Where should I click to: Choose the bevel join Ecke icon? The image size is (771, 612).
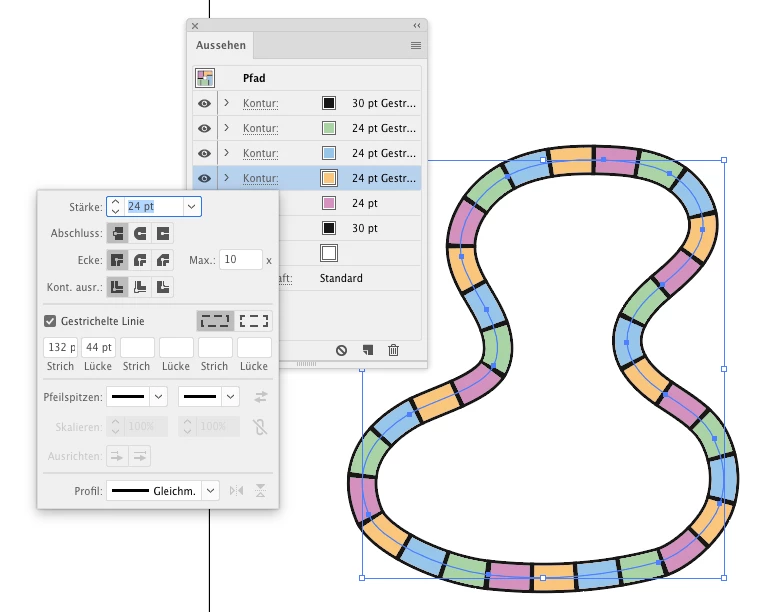point(163,260)
